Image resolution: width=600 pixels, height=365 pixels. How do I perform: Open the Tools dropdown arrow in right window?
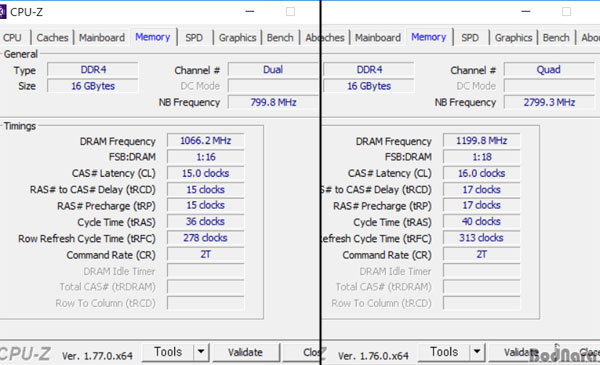click(477, 351)
